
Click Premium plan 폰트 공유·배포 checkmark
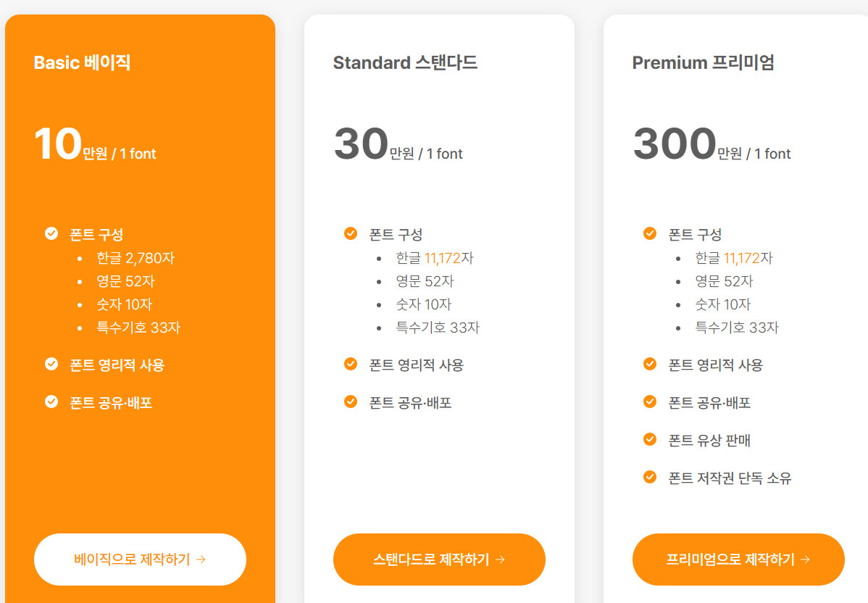(x=650, y=402)
